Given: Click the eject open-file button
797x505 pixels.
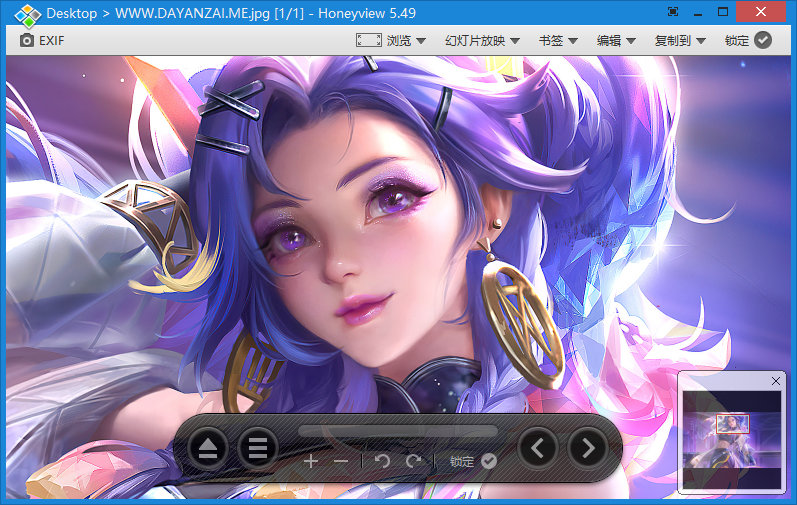Looking at the screenshot, I should tap(207, 448).
